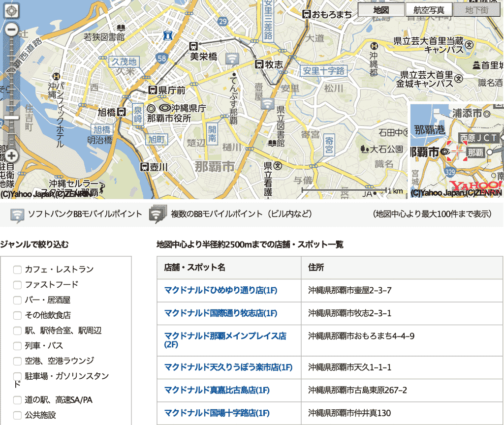
Task: Click address 沖縄県那覇市仲井真130
Action: pos(349,413)
